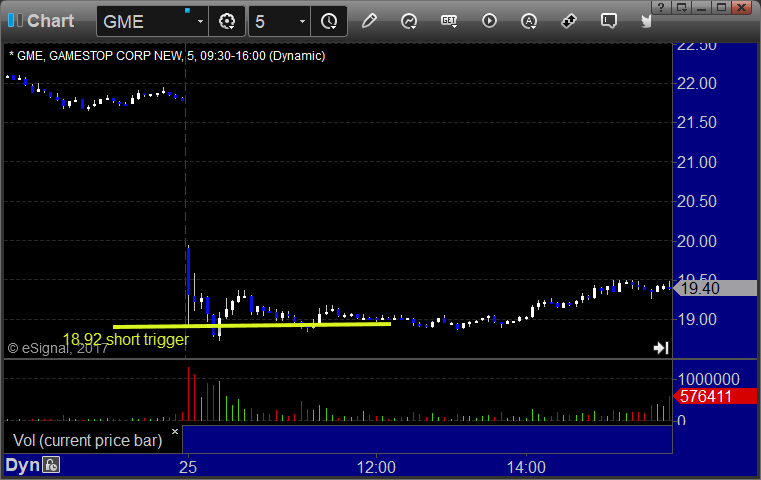The image size is (761, 480).
Task: Expand the GME symbol dropdown arrow
Action: tap(200, 21)
